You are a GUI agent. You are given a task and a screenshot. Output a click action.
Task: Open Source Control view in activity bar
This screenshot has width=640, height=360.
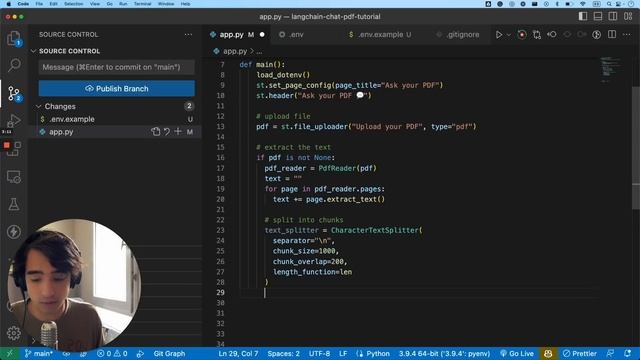click(x=14, y=93)
